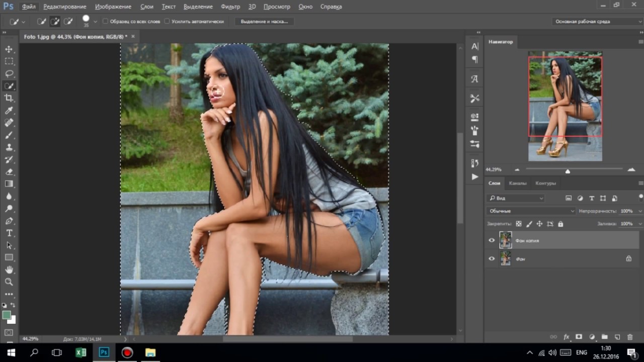Click the 'Выделение и маска...' button
The height and width of the screenshot is (362, 644).
(x=264, y=22)
